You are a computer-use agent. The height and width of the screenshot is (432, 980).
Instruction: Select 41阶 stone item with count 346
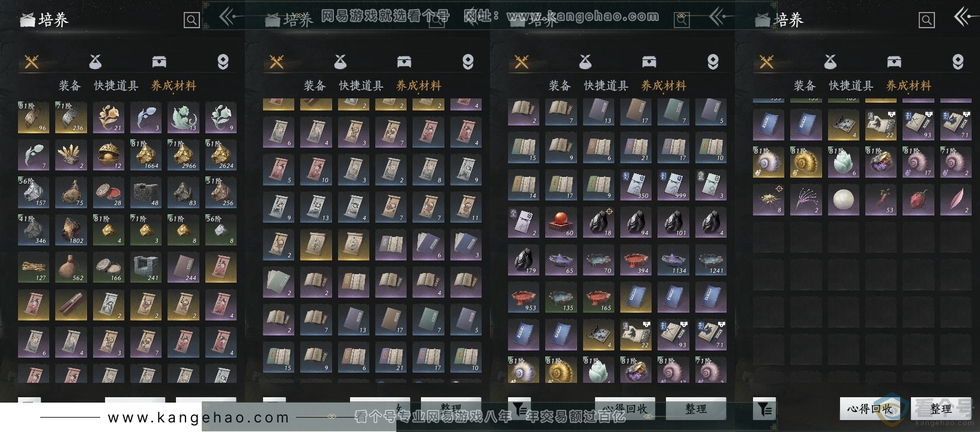tap(34, 230)
